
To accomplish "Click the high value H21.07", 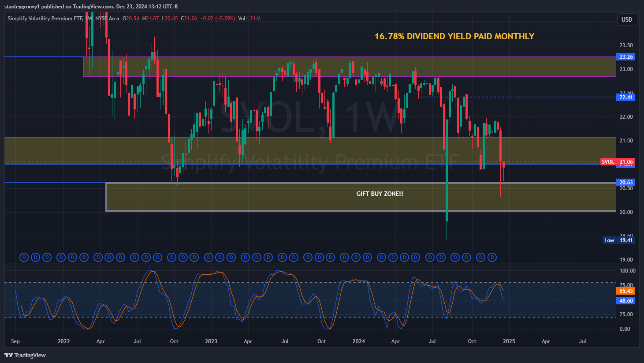I will coord(150,19).
